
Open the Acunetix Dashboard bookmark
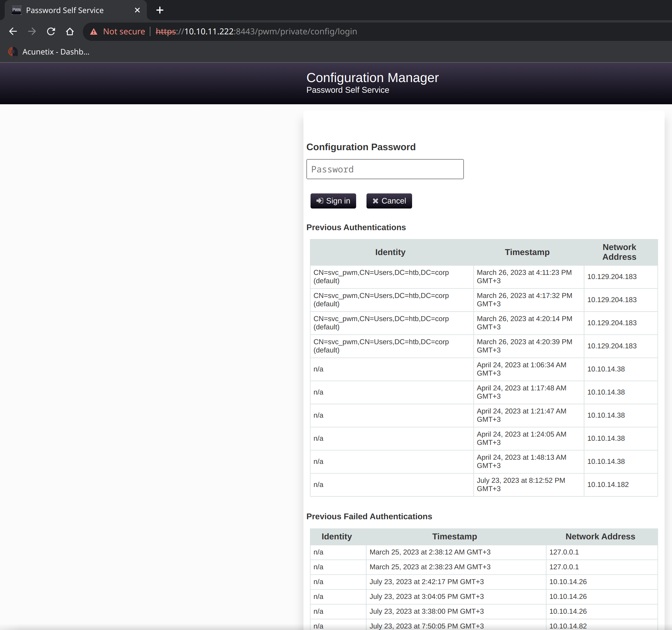click(49, 52)
